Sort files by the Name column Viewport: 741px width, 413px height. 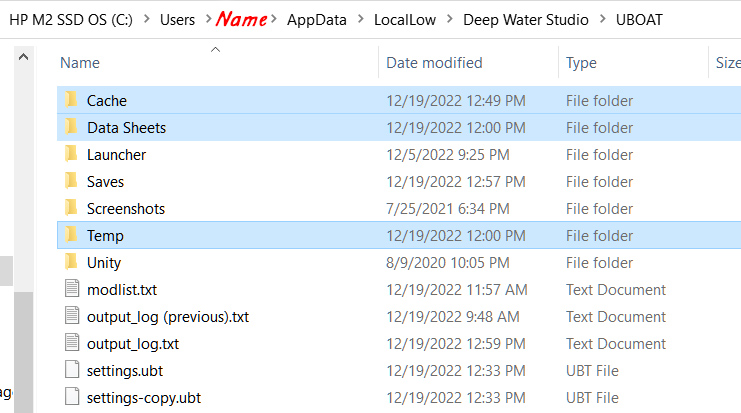pos(80,63)
